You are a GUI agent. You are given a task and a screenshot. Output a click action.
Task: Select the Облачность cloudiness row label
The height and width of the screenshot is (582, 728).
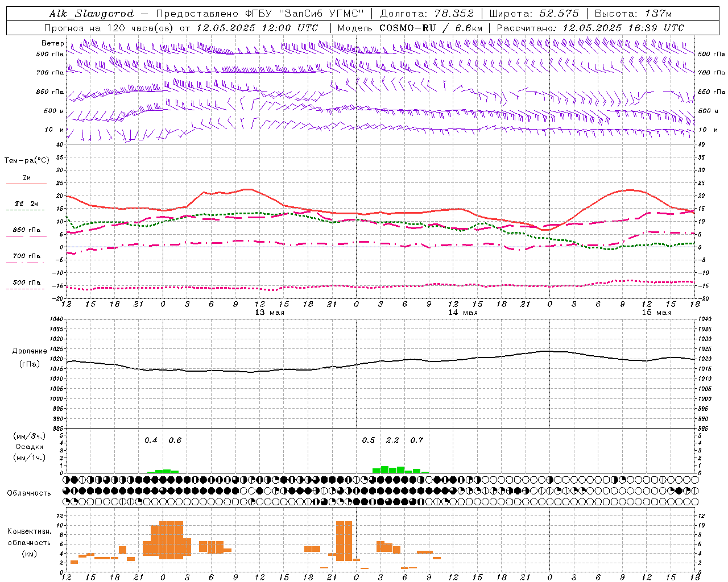[x=29, y=493]
